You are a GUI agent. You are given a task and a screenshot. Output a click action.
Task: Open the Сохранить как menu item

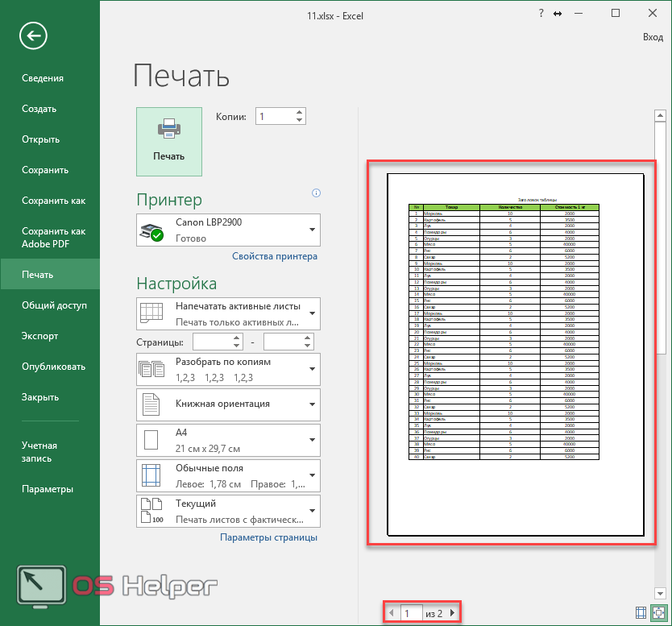53,201
